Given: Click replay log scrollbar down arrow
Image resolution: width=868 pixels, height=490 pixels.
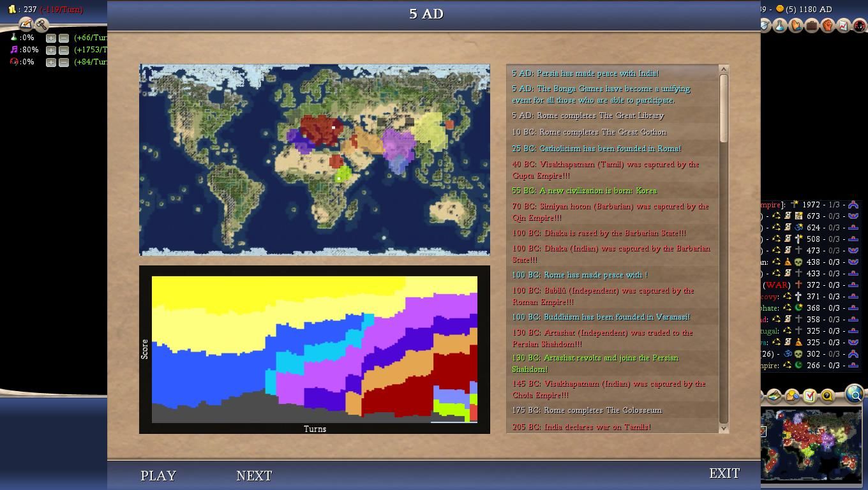Looking at the screenshot, I should (x=724, y=429).
